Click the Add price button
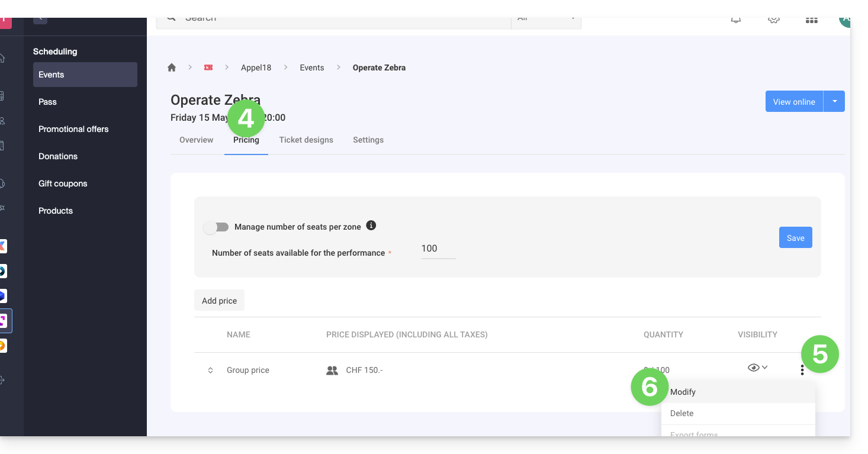This screenshot has width=868, height=454. click(x=219, y=301)
